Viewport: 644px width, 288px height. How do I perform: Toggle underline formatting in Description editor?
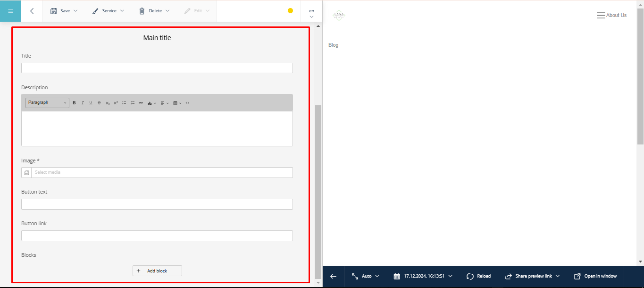(91, 103)
